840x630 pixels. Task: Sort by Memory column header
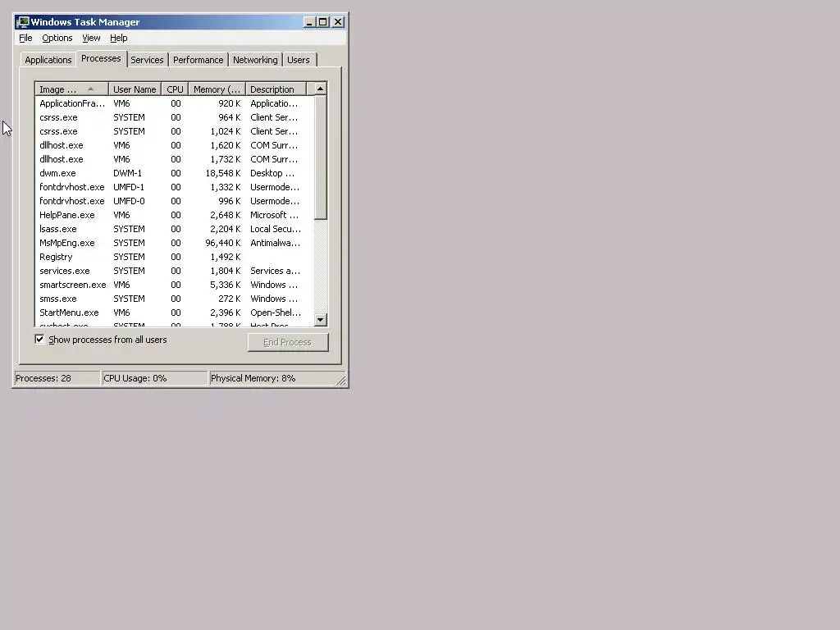(217, 89)
